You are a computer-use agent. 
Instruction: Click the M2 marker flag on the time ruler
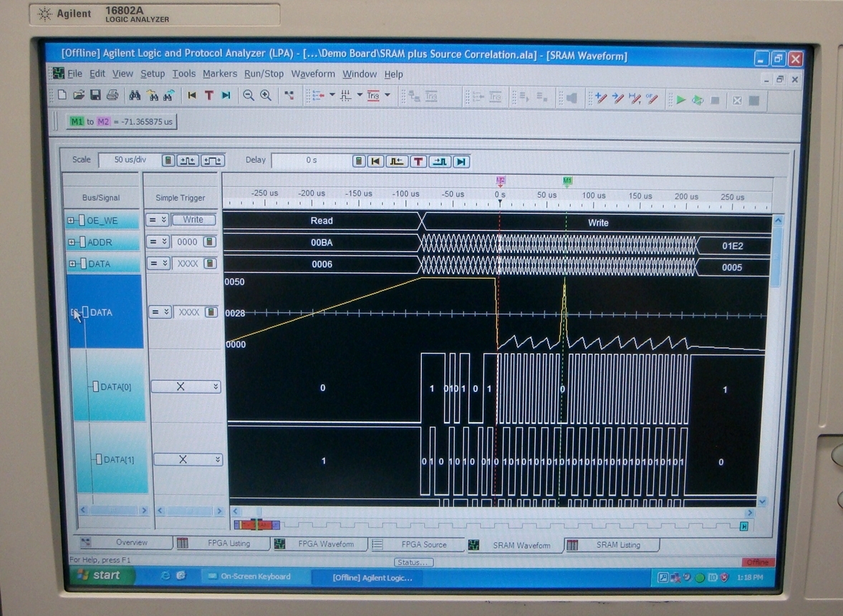[501, 180]
